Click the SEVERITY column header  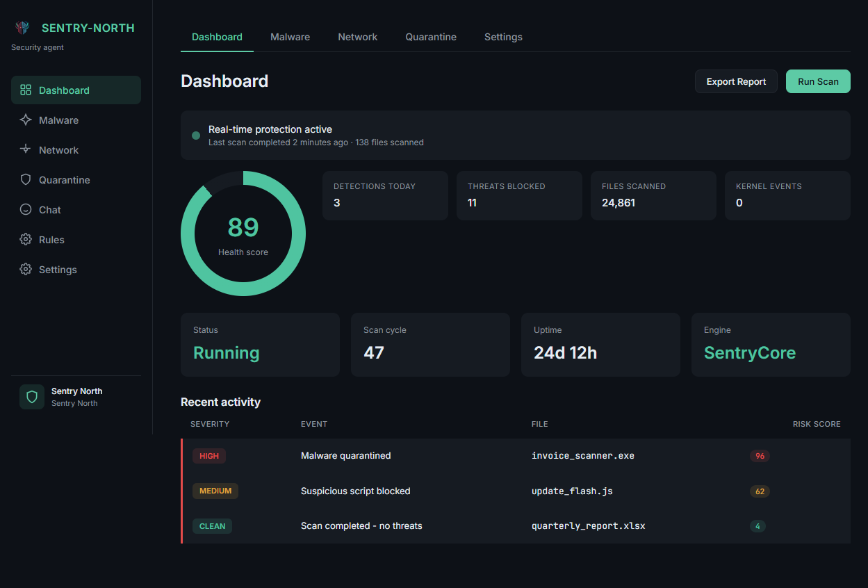(x=210, y=424)
